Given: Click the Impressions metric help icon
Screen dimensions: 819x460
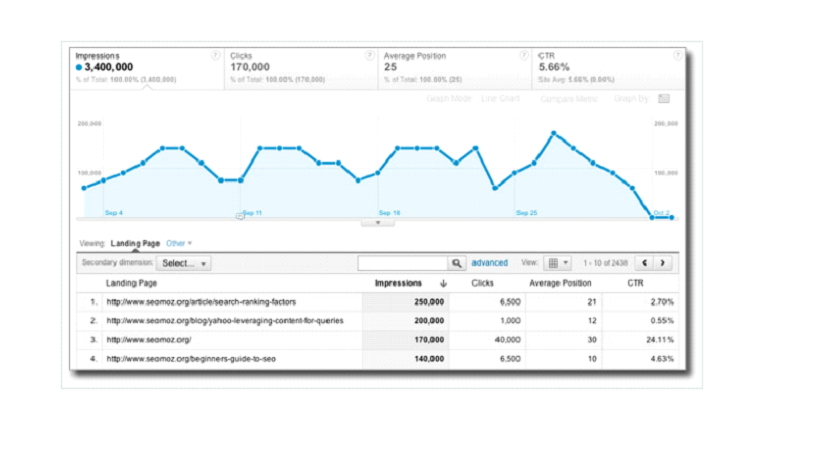Looking at the screenshot, I should pos(215,55).
